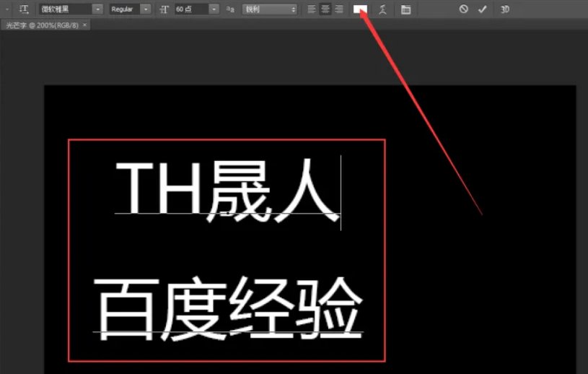Click the font family field showing 微软雅黑
Image resolution: width=588 pixels, height=374 pixels.
pyautogui.click(x=66, y=9)
